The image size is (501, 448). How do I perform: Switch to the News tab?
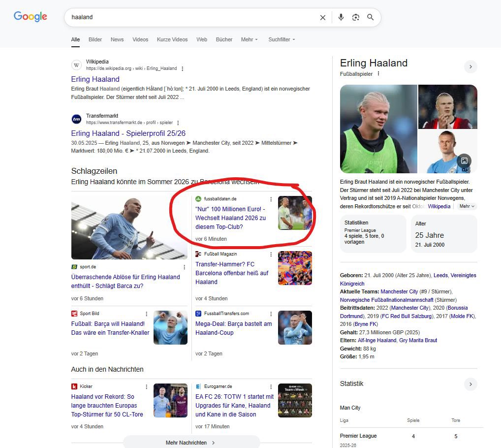[x=117, y=39]
